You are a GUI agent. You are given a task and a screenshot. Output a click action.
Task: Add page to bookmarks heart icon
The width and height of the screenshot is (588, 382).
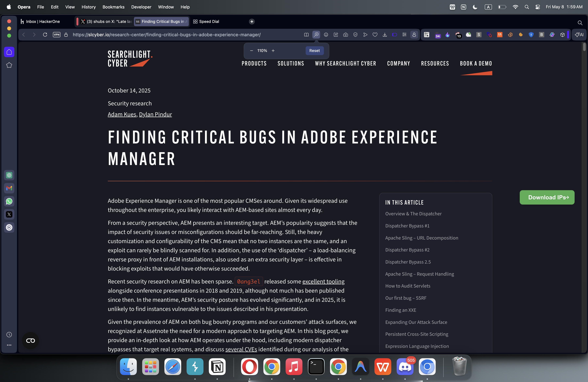[375, 35]
